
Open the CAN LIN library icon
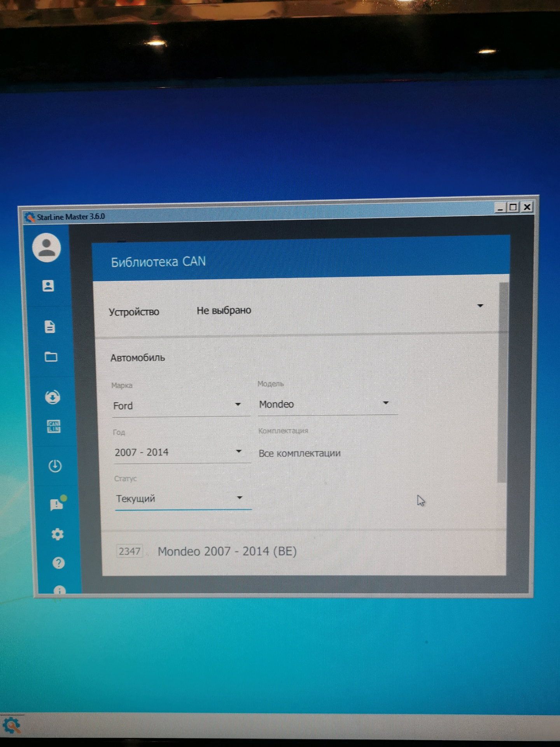coord(54,426)
